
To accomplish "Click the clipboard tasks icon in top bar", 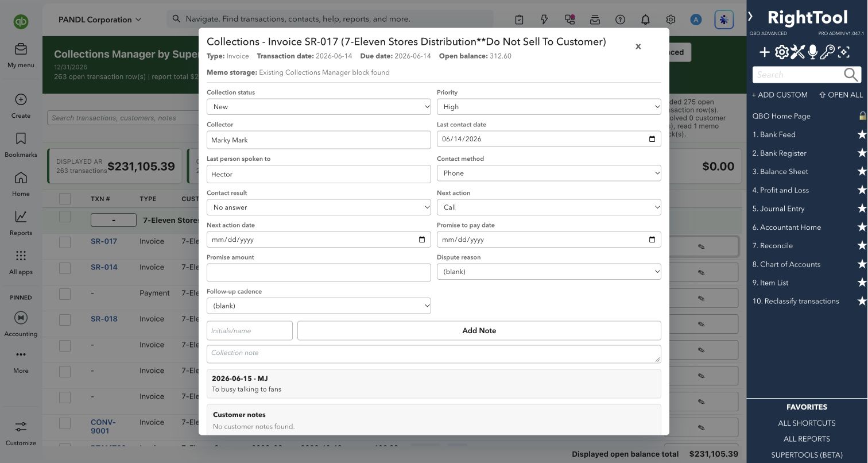I will tap(519, 20).
